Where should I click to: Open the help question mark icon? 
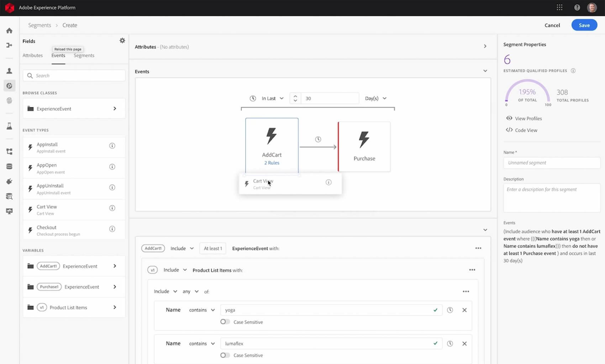577,7
